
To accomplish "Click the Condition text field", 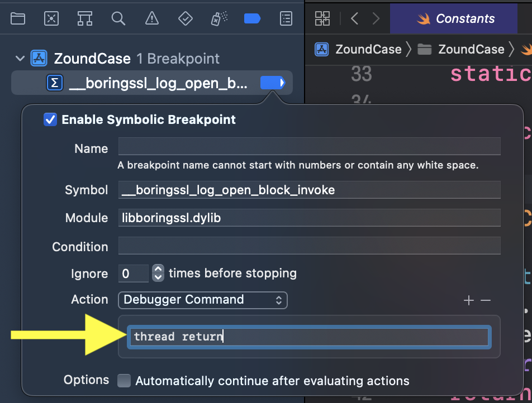I will [309, 246].
